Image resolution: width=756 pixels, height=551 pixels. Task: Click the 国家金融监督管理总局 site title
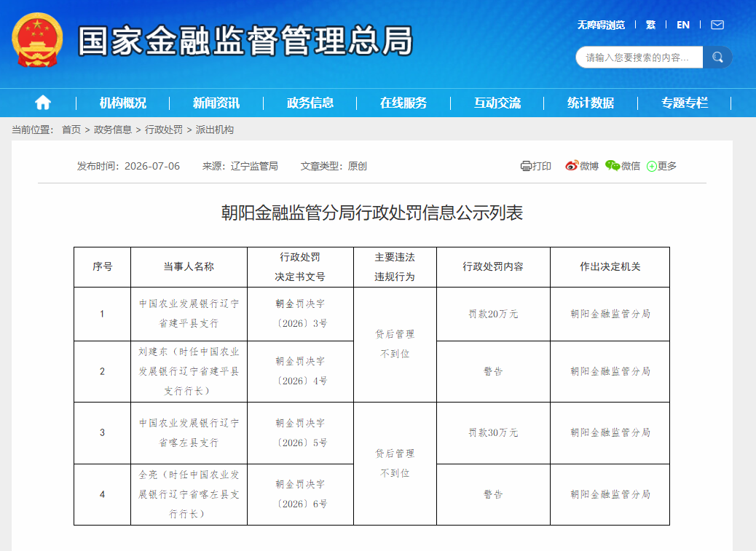pyautogui.click(x=245, y=41)
